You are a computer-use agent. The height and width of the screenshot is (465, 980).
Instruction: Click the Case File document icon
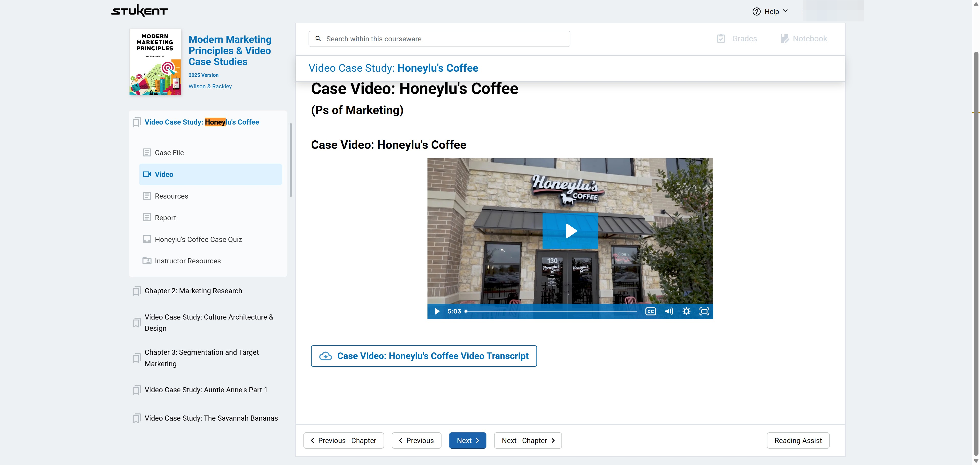[x=147, y=153]
